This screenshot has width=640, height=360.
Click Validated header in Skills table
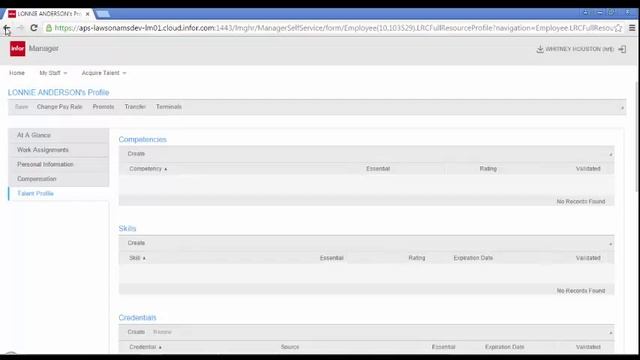pos(588,258)
